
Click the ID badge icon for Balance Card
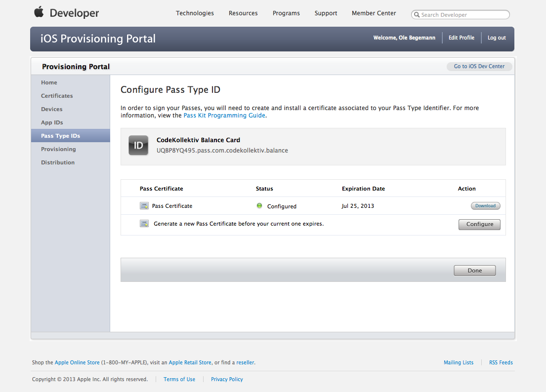[x=138, y=145]
